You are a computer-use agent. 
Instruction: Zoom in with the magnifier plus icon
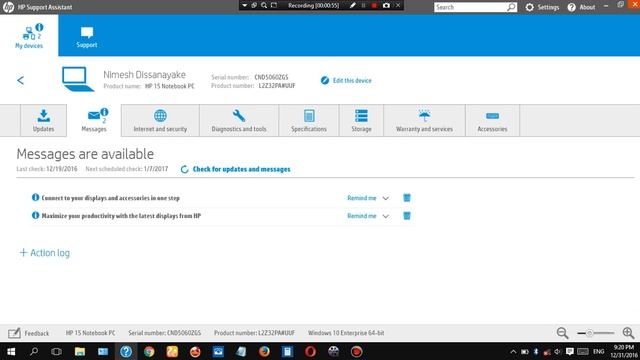point(629,333)
